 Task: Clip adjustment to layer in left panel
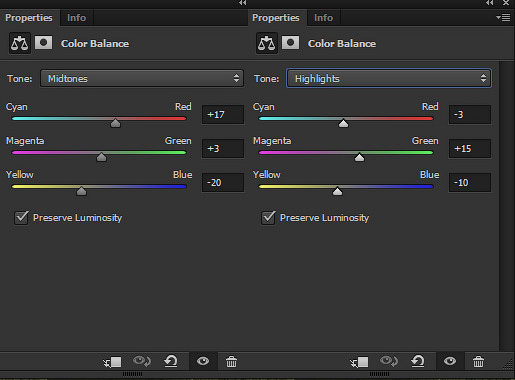[112, 362]
